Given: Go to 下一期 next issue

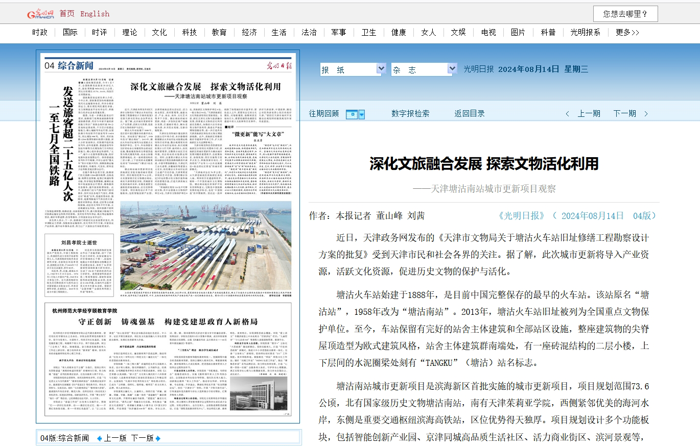Looking at the screenshot, I should (x=625, y=114).
